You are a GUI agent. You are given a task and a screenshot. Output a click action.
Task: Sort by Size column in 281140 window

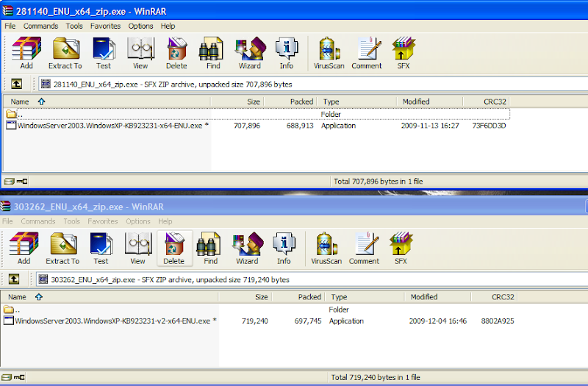click(x=237, y=101)
